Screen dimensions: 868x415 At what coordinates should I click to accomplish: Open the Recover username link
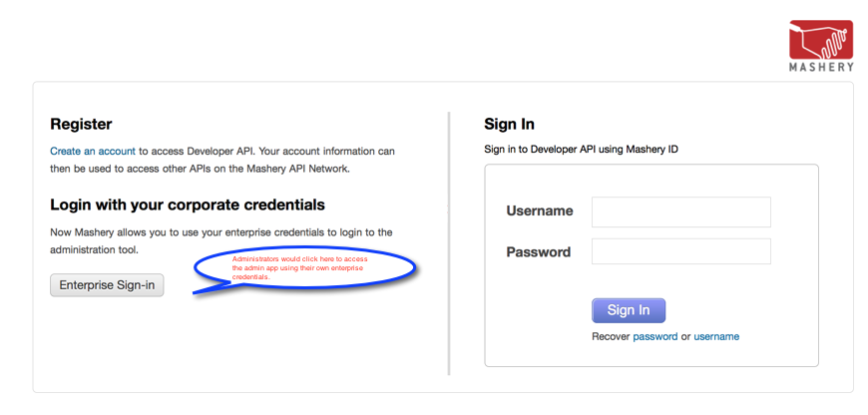click(x=716, y=336)
